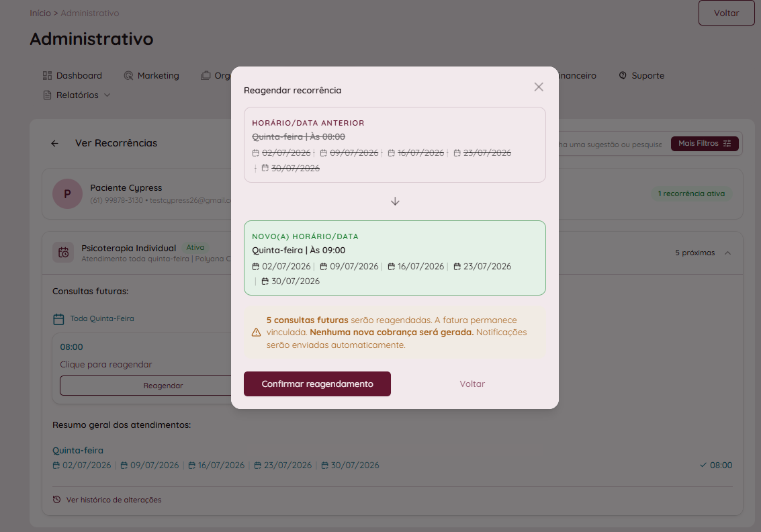Click the struck-through date 02/07/2026
This screenshot has width=761, height=532.
(x=286, y=153)
